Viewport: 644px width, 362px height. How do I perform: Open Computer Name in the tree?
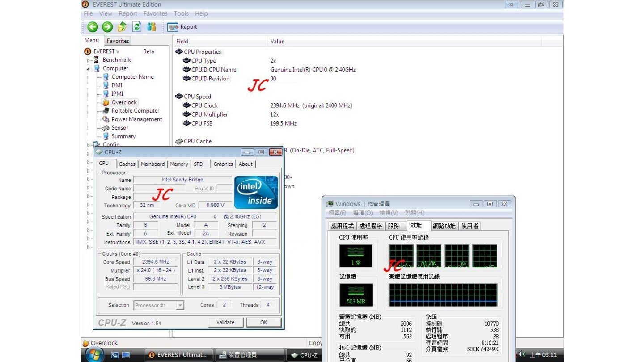click(x=128, y=77)
